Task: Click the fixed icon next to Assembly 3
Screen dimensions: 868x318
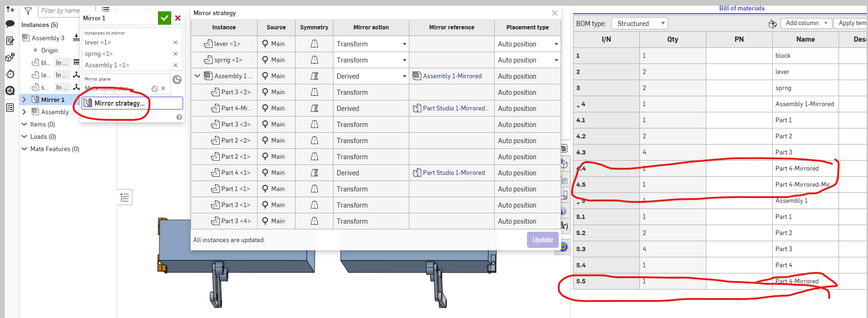Action: (x=76, y=38)
